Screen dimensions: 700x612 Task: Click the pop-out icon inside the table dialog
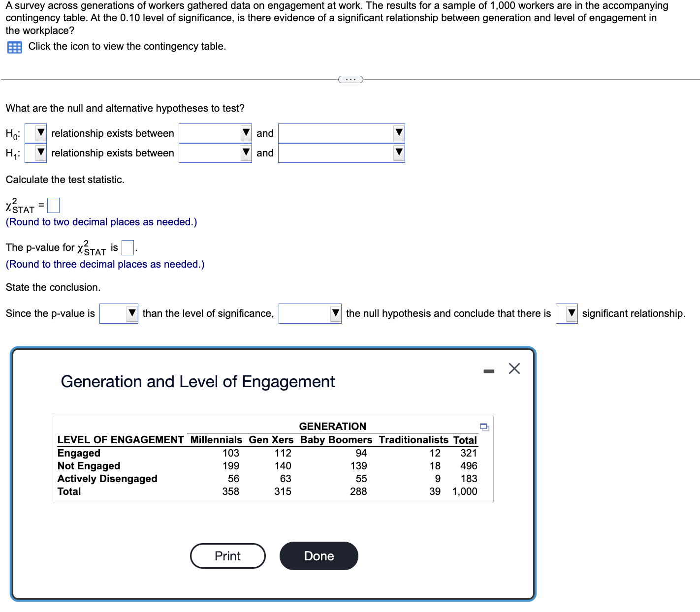coord(484,428)
